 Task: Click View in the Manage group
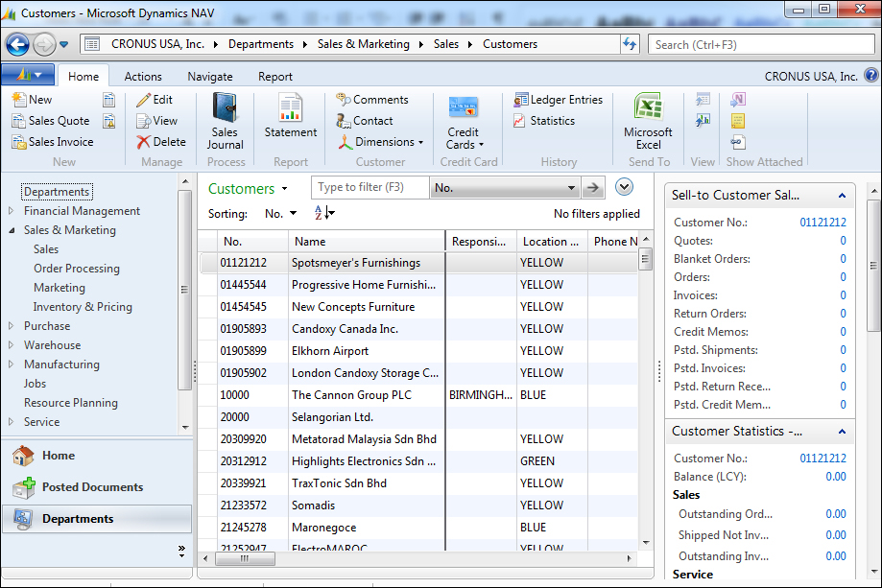[157, 121]
